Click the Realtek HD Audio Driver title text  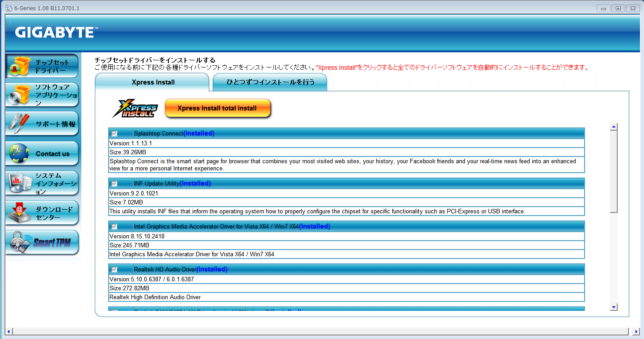[x=165, y=269]
